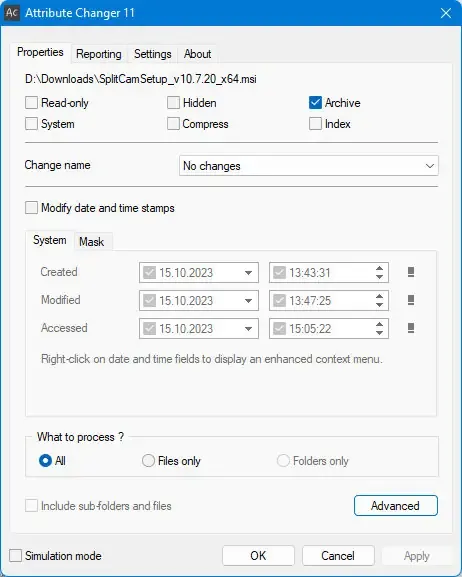Select the System date sub-tab

(50, 240)
